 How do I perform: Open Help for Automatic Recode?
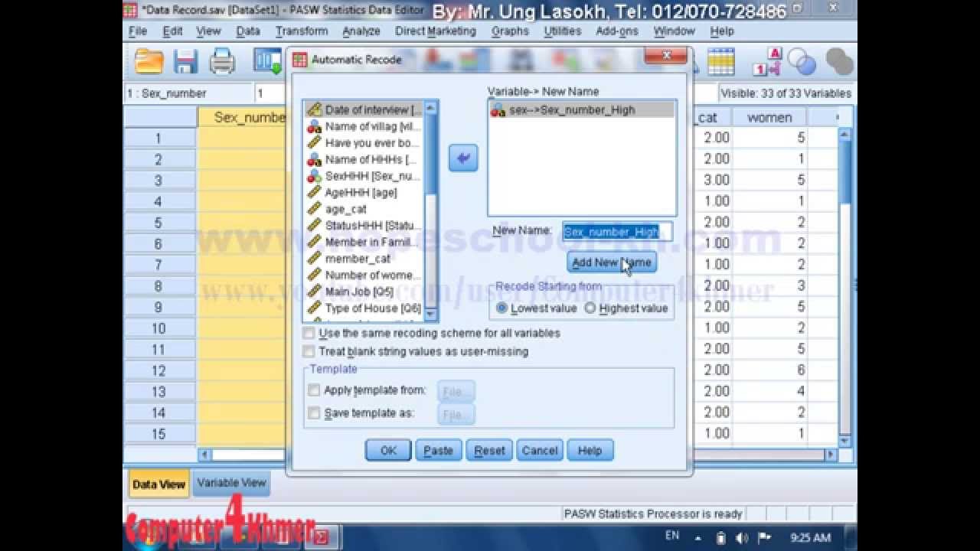pos(590,451)
